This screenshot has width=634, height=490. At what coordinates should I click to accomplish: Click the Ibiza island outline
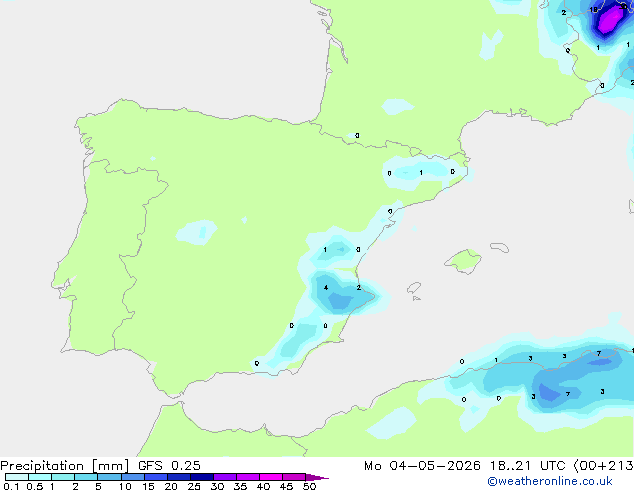[x=414, y=288]
